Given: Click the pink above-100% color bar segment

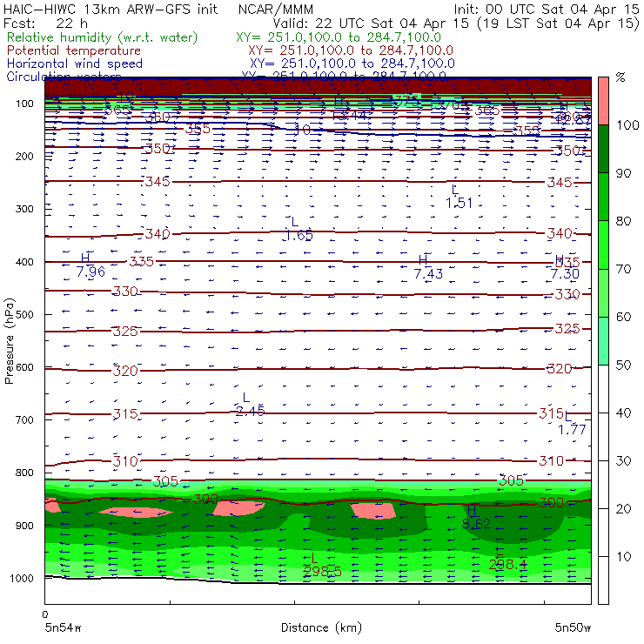Looking at the screenshot, I should 603,101.
